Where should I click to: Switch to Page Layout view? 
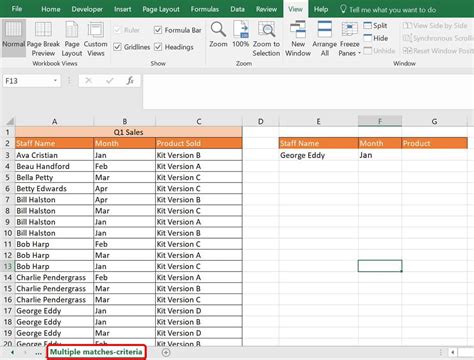[x=72, y=38]
